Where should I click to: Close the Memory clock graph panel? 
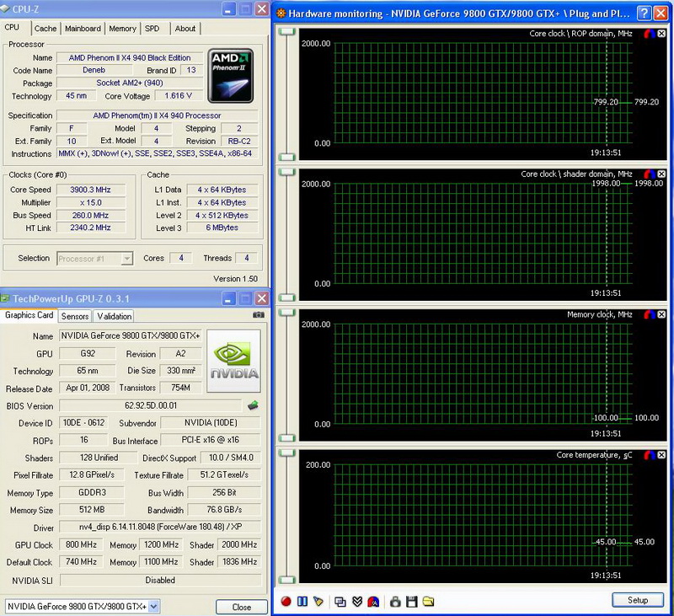[x=661, y=314]
